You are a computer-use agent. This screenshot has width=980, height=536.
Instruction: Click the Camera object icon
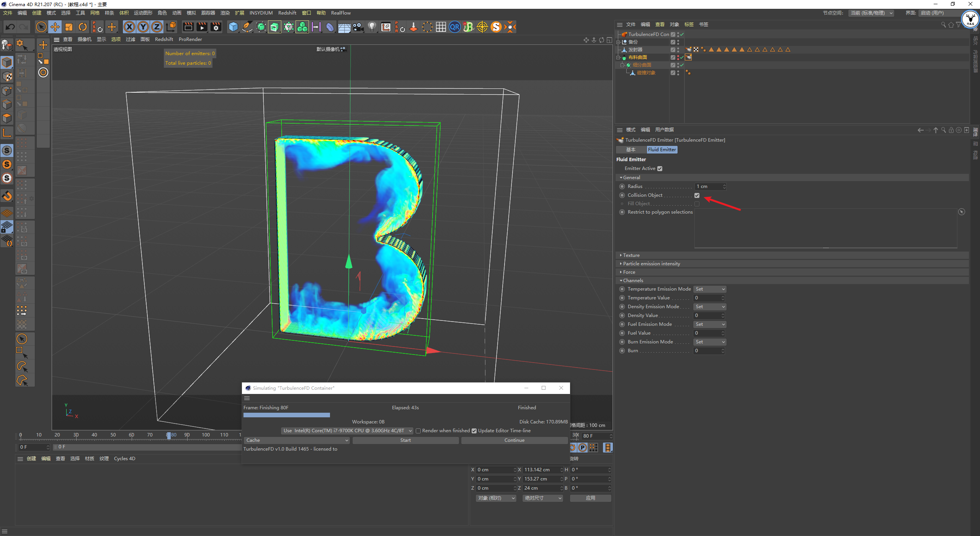tap(358, 27)
